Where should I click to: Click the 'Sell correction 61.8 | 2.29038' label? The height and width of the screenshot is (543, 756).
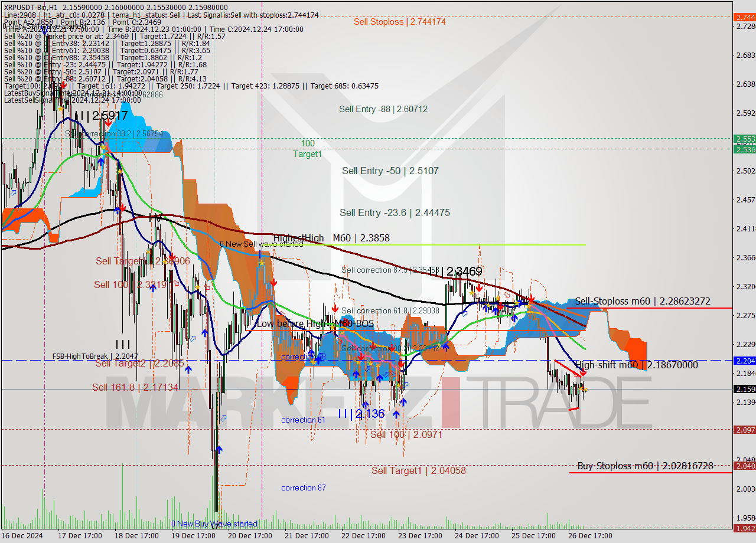click(390, 310)
